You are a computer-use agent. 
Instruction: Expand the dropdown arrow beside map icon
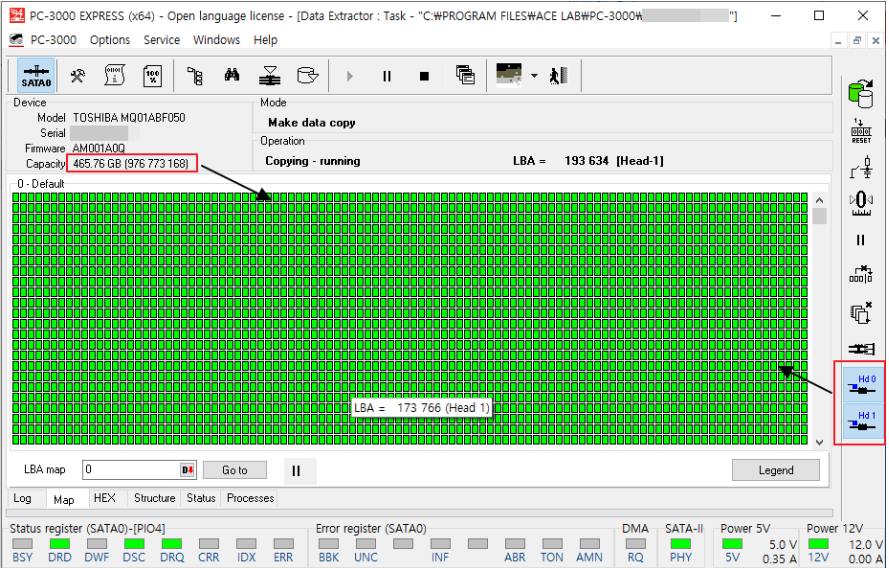(534, 75)
